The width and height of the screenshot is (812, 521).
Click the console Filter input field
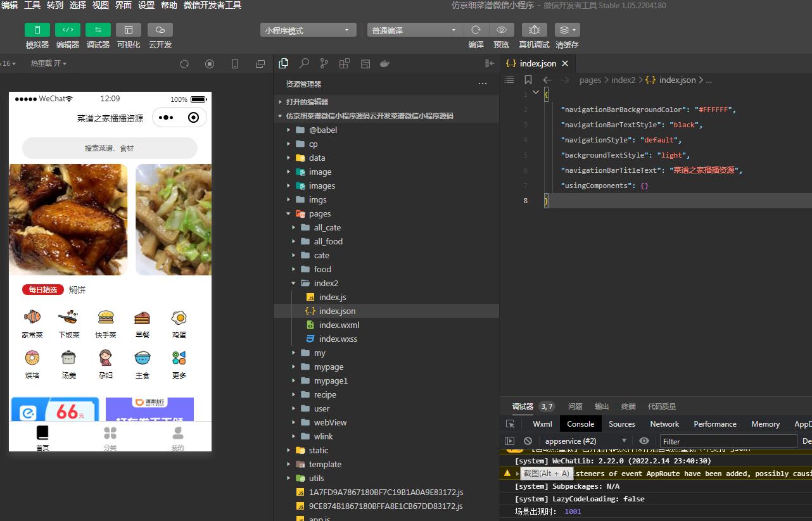728,441
